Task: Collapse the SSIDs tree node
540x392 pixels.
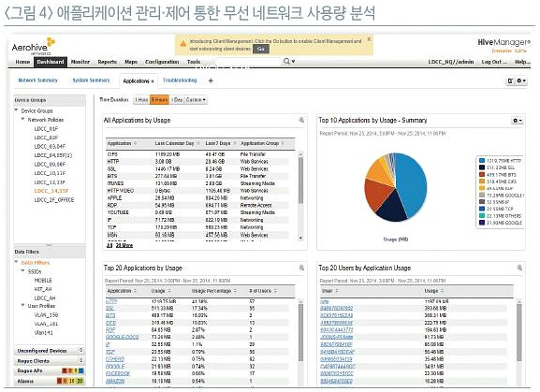Action: [x=22, y=271]
